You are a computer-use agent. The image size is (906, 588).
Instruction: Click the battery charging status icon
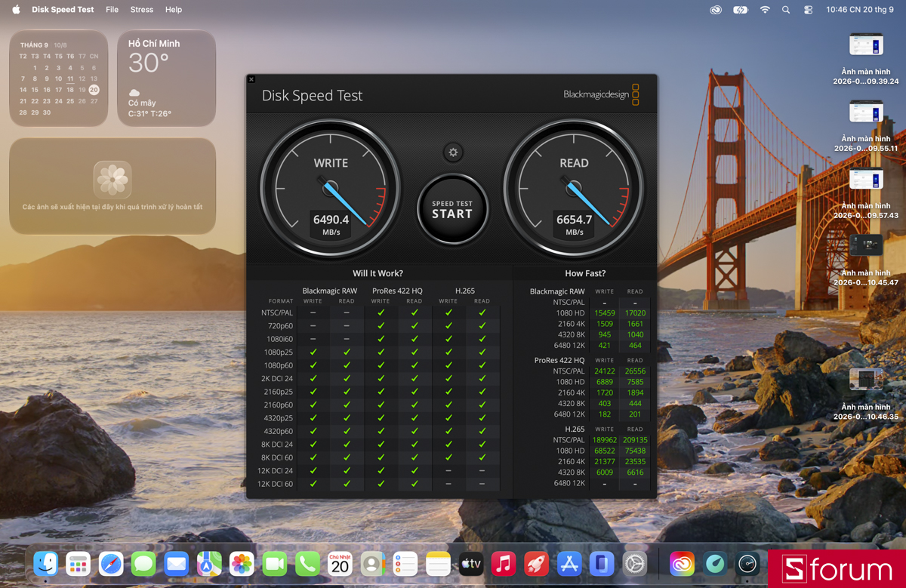[740, 10]
